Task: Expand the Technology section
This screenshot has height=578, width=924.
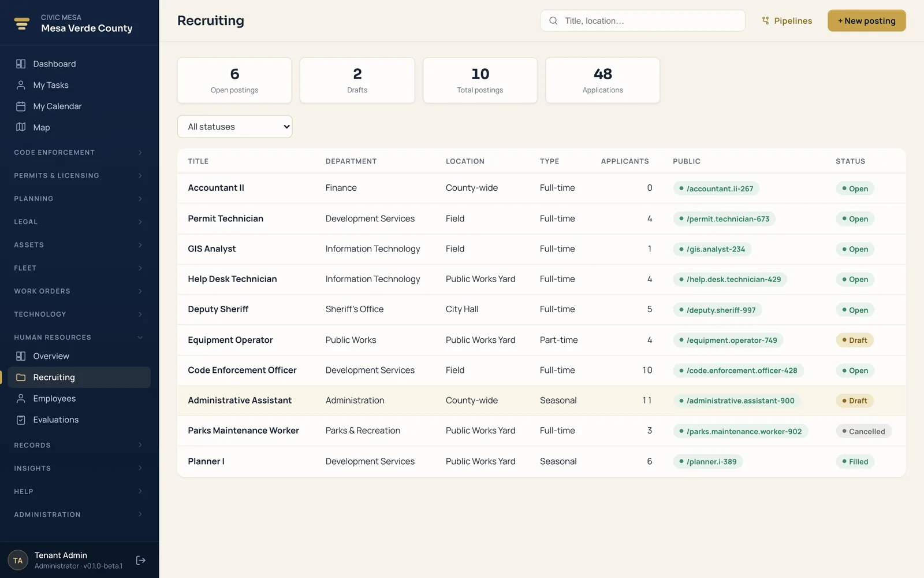Action: point(79,314)
